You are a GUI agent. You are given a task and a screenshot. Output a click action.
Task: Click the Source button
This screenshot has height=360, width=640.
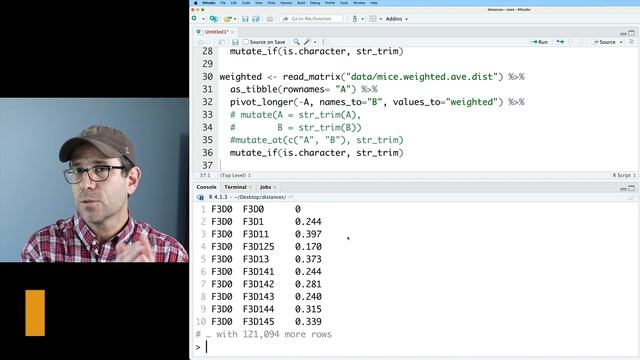click(604, 42)
